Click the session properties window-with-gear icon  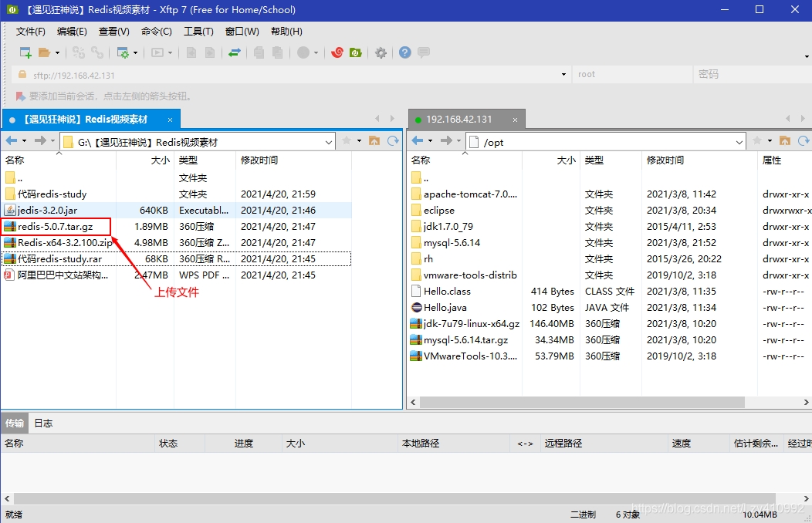pos(123,52)
